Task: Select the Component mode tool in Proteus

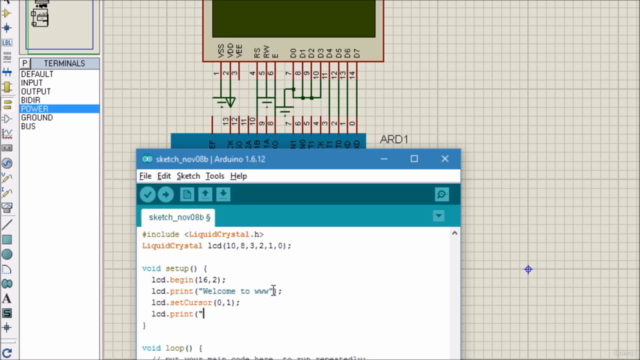Action: tap(7, 13)
